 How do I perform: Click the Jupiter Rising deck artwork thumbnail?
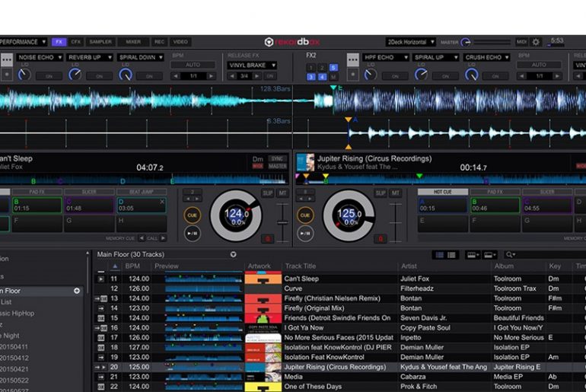[x=305, y=162]
